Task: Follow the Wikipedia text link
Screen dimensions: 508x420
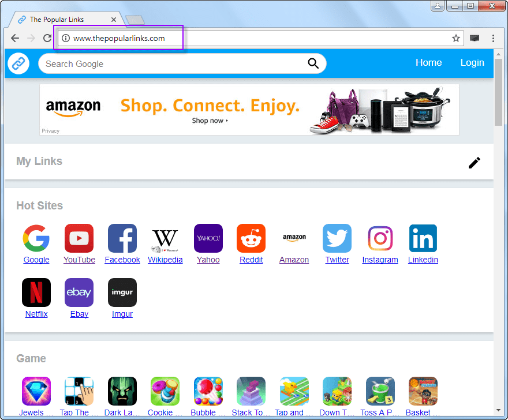Action: point(165,260)
